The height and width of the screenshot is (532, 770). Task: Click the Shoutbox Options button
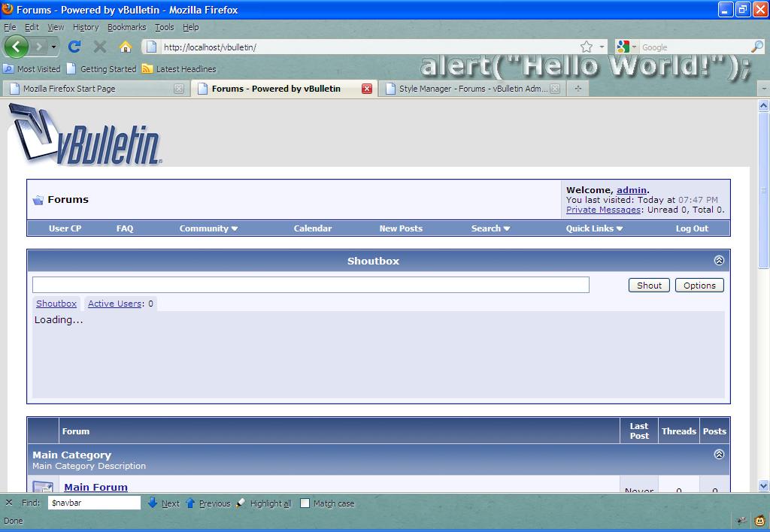click(x=699, y=285)
